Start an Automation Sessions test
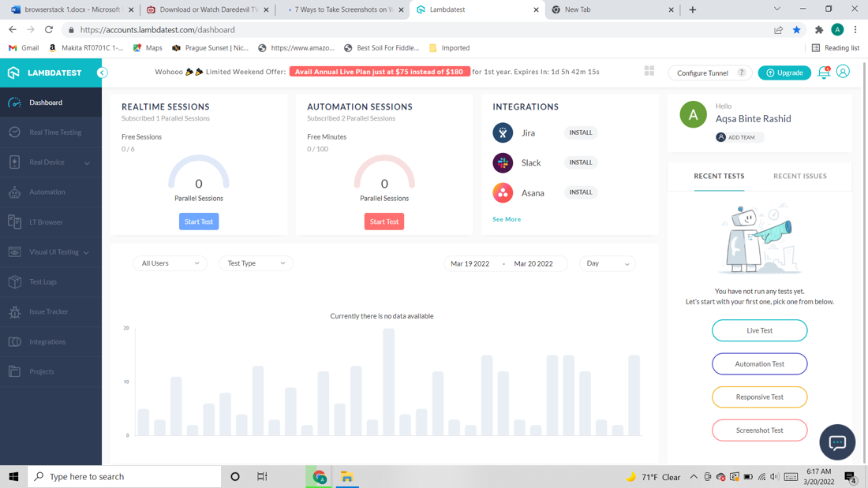Viewport: 868px width, 488px height. coord(384,222)
